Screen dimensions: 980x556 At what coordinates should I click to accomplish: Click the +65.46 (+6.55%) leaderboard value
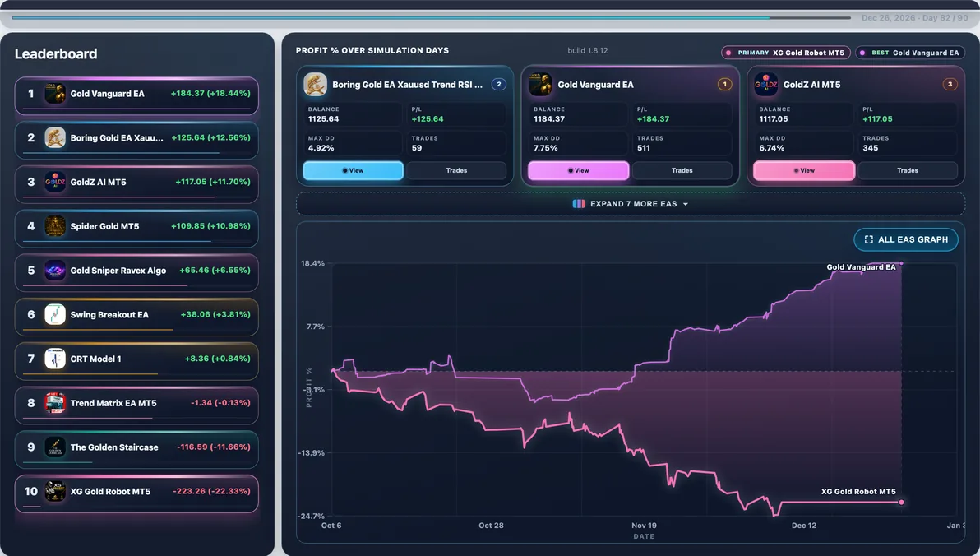click(215, 270)
